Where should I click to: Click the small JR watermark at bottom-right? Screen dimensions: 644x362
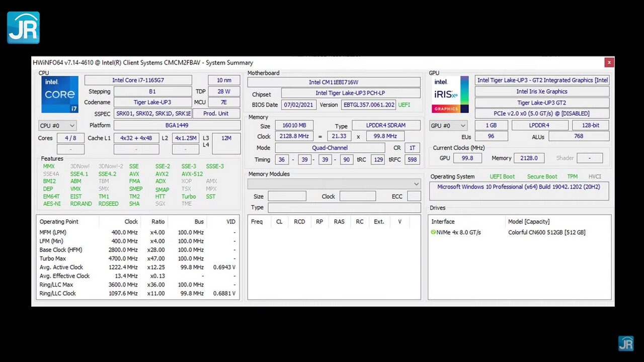626,343
